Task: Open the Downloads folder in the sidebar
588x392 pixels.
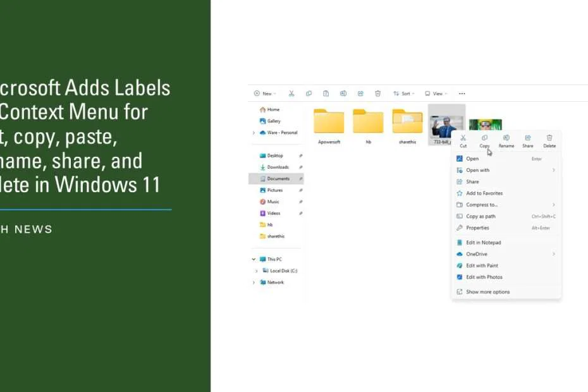Action: pos(276,167)
